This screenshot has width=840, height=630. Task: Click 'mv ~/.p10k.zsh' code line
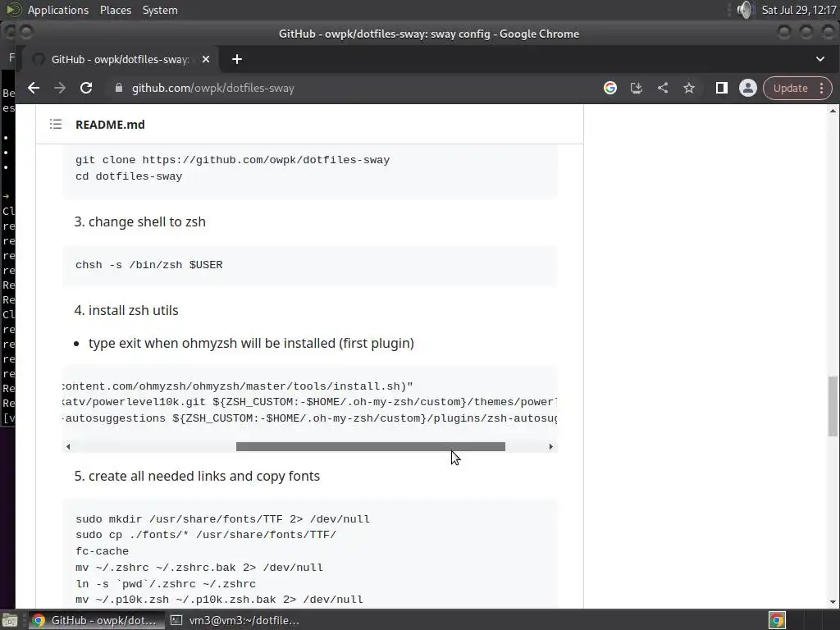point(219,600)
